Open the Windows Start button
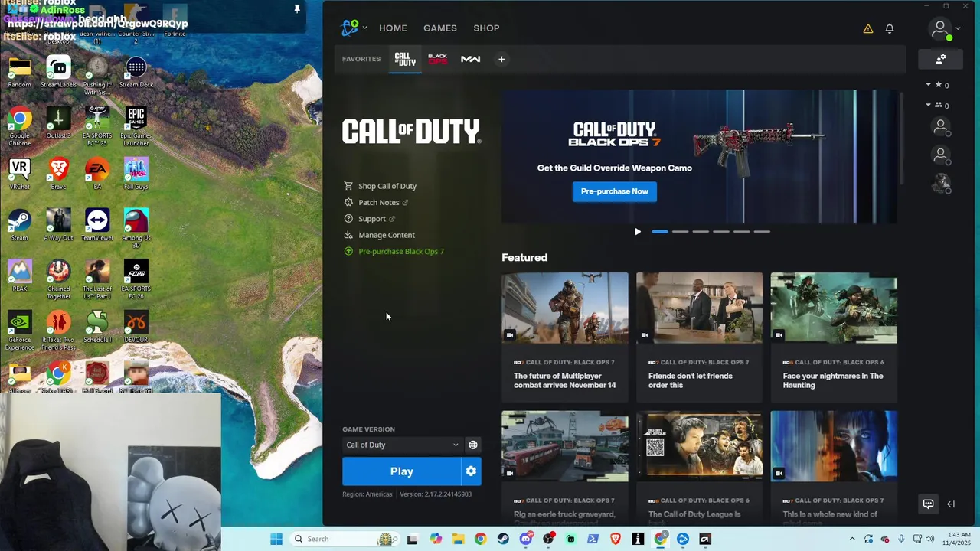The image size is (980, 551). pyautogui.click(x=276, y=539)
